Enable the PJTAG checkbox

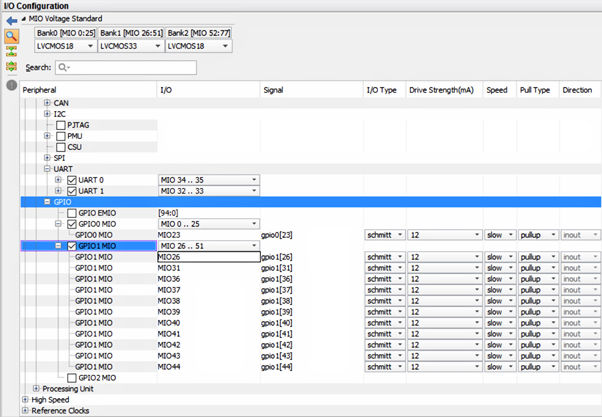61,125
